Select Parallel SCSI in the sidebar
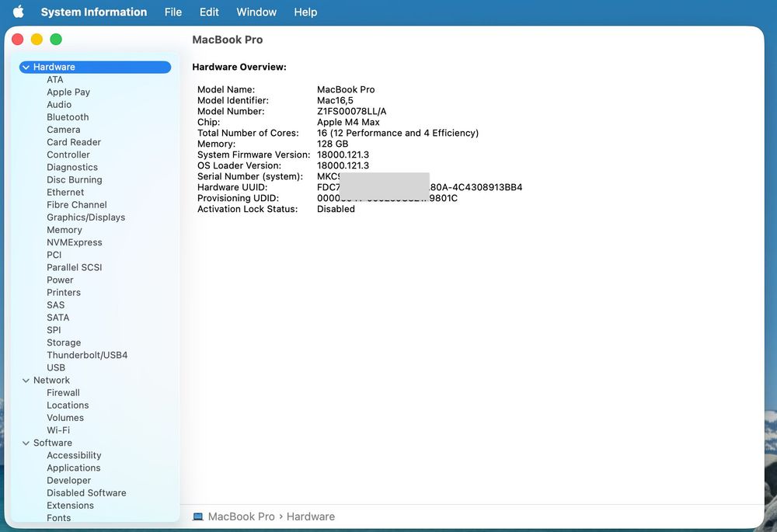Image resolution: width=777 pixels, height=532 pixels. coord(75,267)
